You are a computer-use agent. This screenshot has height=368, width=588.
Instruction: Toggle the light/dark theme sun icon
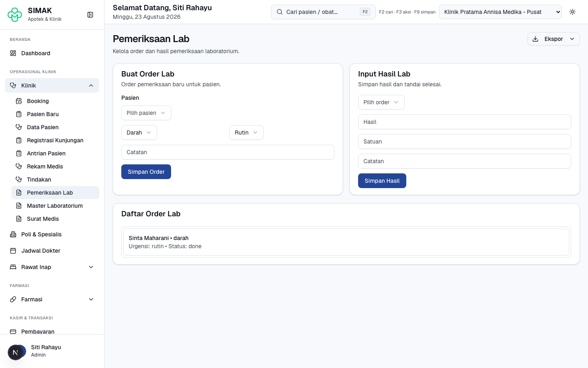click(x=572, y=12)
